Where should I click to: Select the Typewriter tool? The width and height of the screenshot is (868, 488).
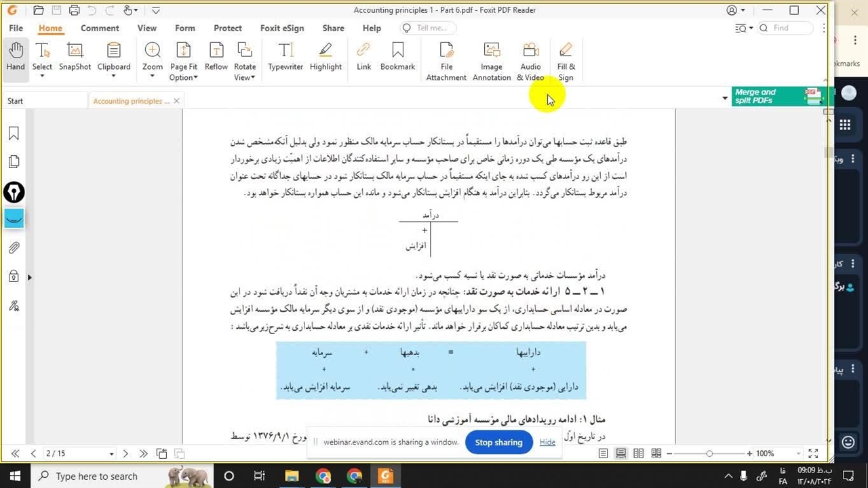[285, 56]
